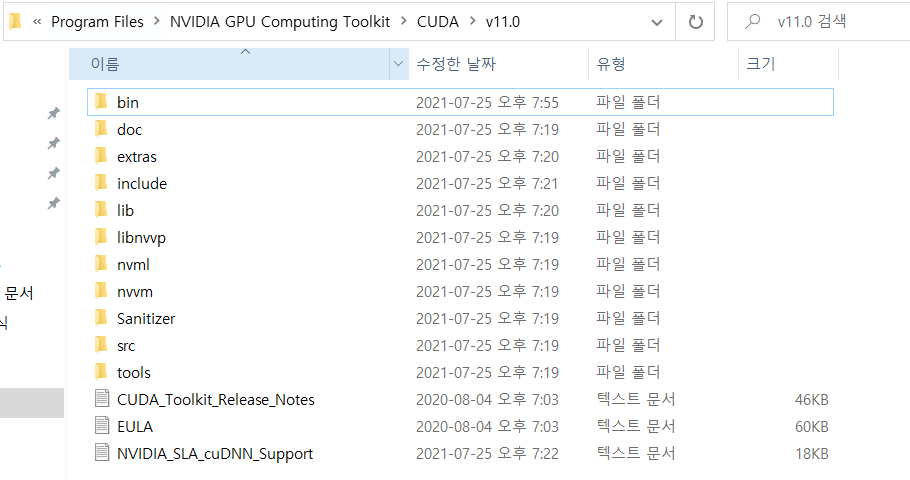The image size is (910, 480).
Task: Click the search magnifier icon
Action: click(753, 21)
